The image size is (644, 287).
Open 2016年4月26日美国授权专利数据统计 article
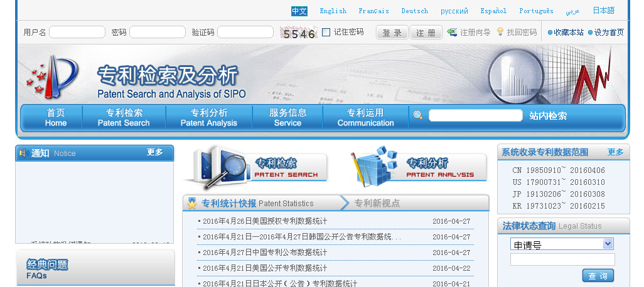(265, 221)
